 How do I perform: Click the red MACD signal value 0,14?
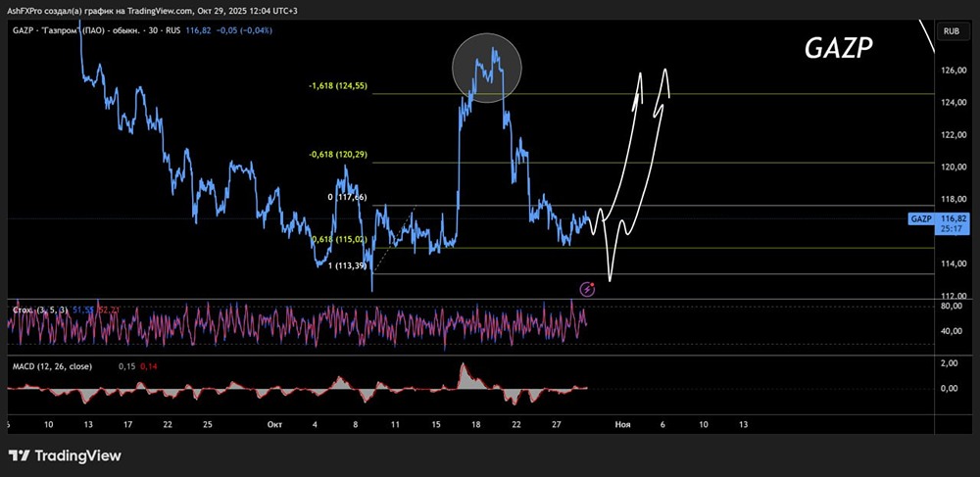click(x=149, y=366)
